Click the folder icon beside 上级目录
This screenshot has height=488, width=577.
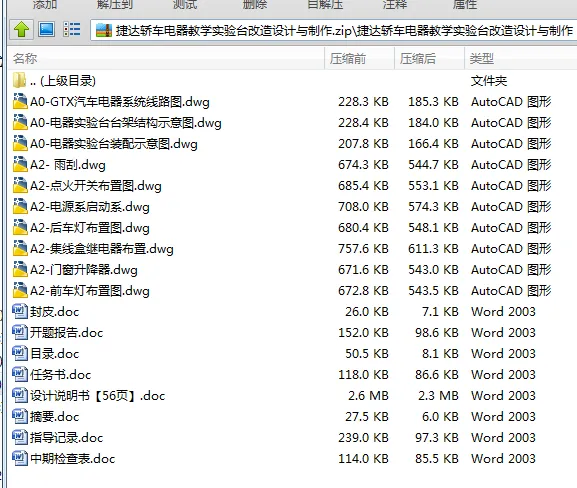point(19,80)
